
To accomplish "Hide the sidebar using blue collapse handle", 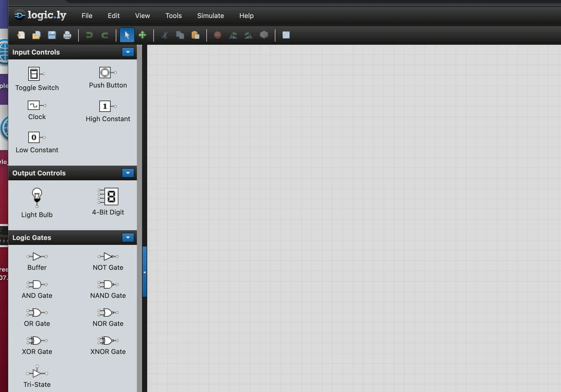I will 144,272.
